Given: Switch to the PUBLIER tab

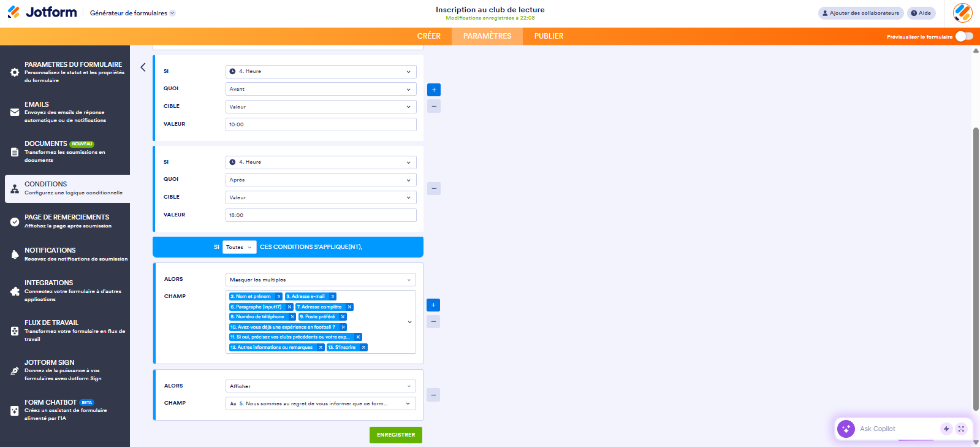Looking at the screenshot, I should click(549, 36).
